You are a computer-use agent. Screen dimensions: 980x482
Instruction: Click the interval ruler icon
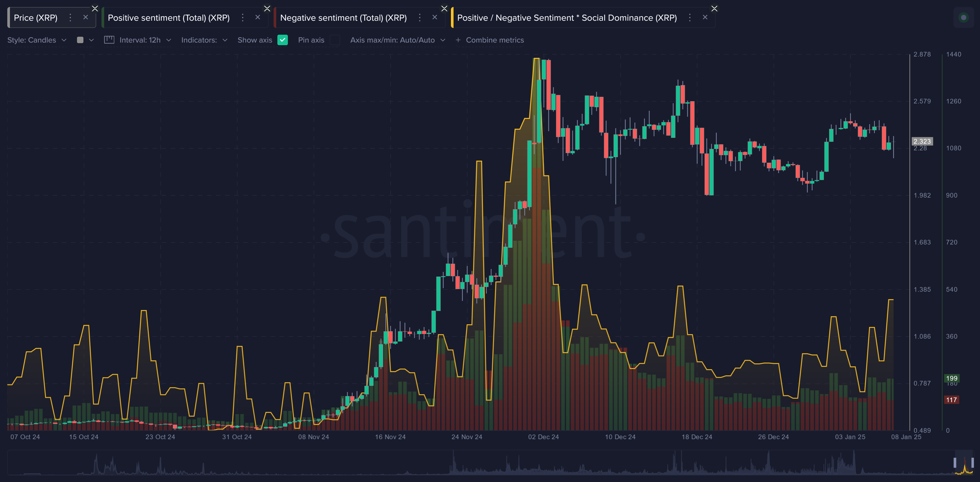click(109, 40)
